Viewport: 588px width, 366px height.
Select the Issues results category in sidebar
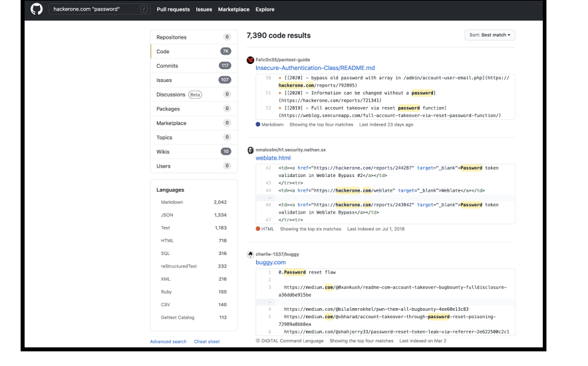click(x=164, y=80)
